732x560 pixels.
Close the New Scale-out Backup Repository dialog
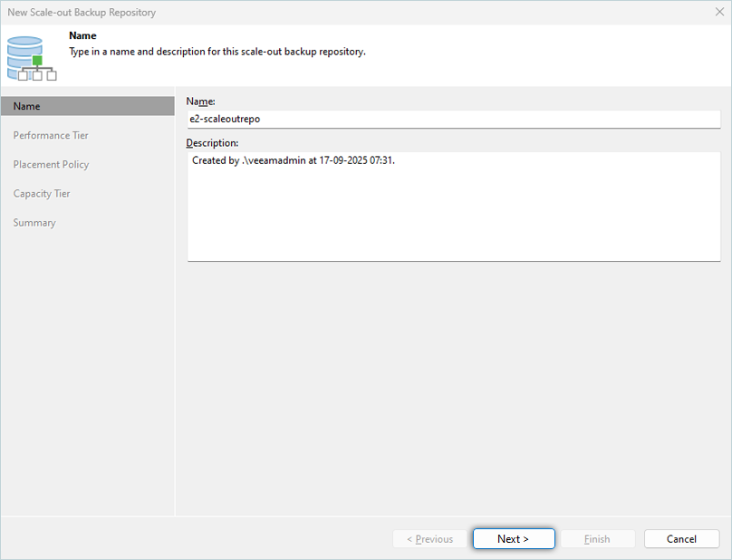pos(718,13)
